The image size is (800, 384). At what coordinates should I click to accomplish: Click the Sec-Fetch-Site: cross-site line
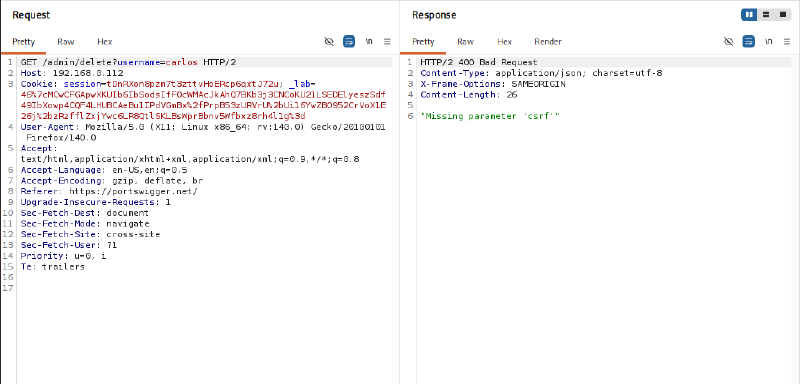pos(90,234)
